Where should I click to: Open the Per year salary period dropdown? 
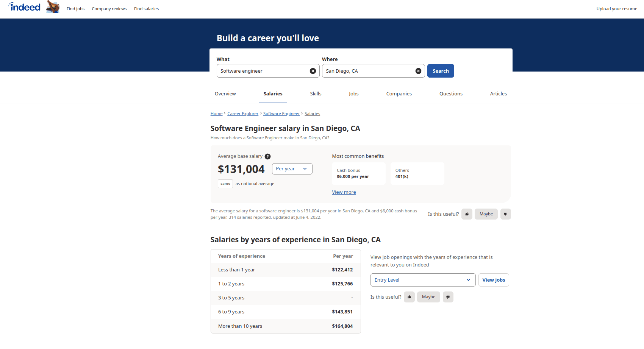tap(292, 169)
